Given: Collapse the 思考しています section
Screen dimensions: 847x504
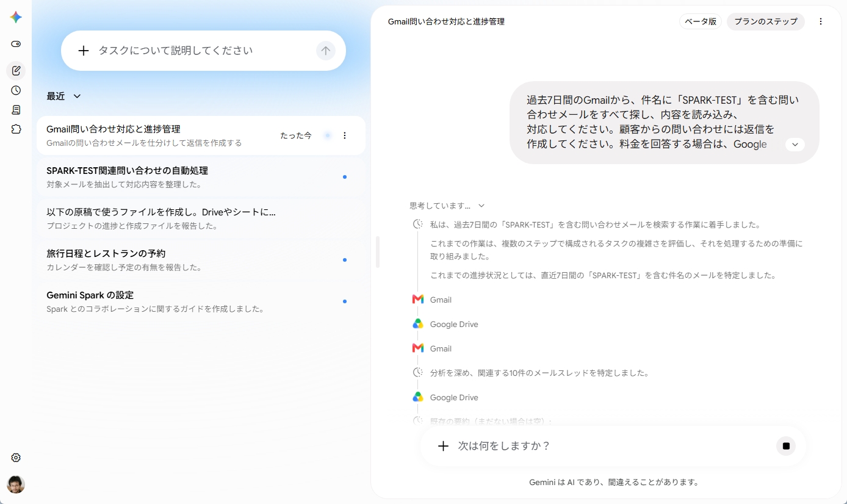Looking at the screenshot, I should (447, 206).
